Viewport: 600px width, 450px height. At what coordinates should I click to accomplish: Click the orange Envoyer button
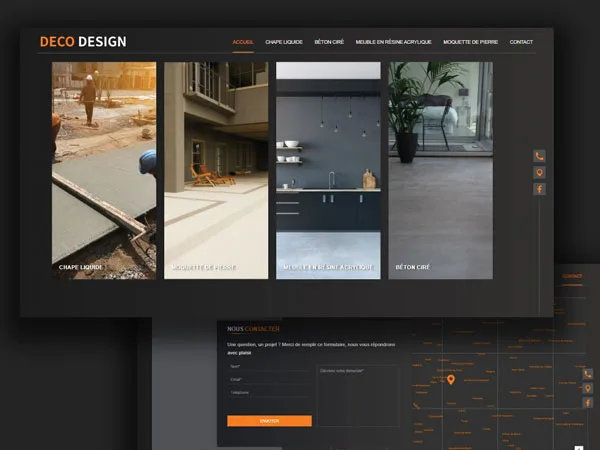pos(269,421)
